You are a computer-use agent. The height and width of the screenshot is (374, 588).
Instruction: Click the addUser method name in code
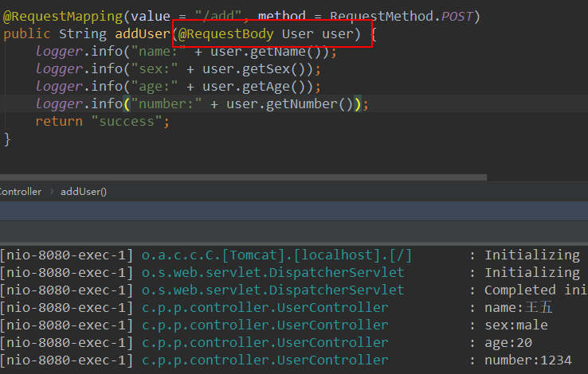point(143,34)
